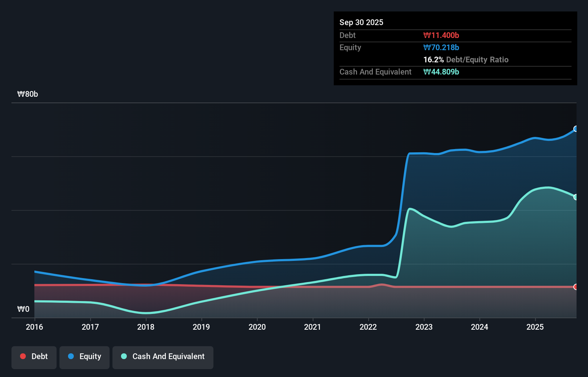Toggle the Equity series with its legend button
Screen dimensions: 588x377
point(84,357)
